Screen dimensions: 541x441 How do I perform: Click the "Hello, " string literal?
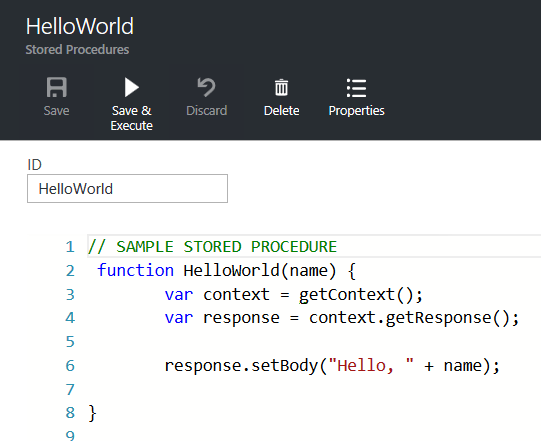click(371, 365)
